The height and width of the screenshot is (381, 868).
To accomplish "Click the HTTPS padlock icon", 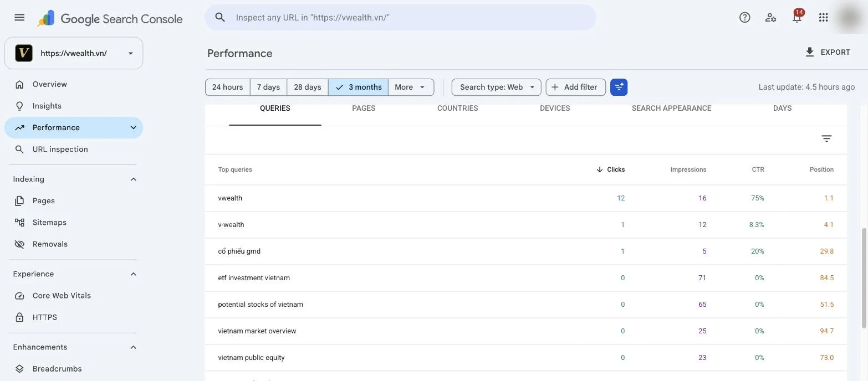I will point(19,317).
